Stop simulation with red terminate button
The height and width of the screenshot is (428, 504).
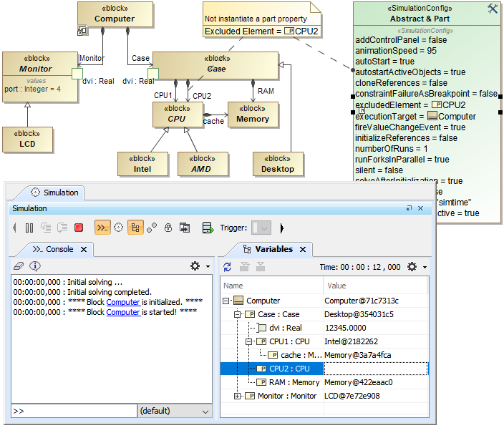click(x=79, y=228)
